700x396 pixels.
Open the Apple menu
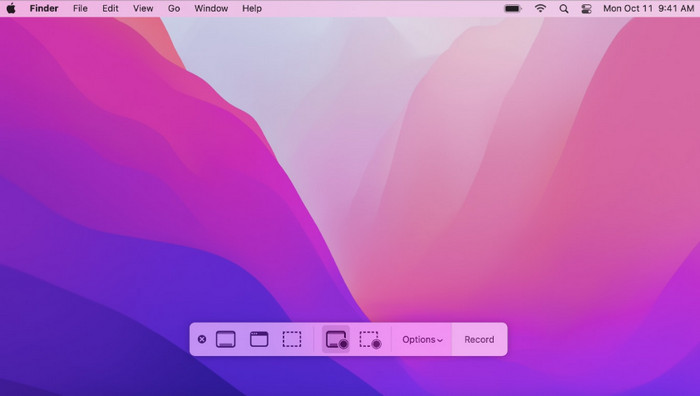[x=11, y=8]
